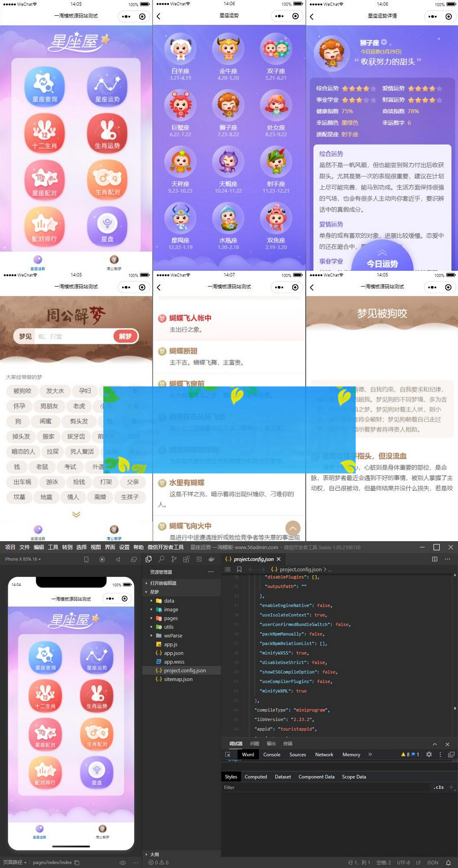Open the search icon in the editor sidebar
The image size is (458, 868).
161,559
